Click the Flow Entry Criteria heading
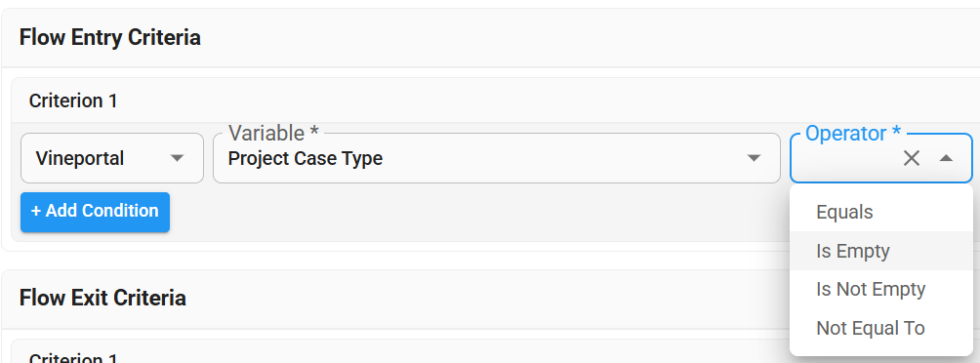Screen dimensions: 980x363 pos(110,37)
